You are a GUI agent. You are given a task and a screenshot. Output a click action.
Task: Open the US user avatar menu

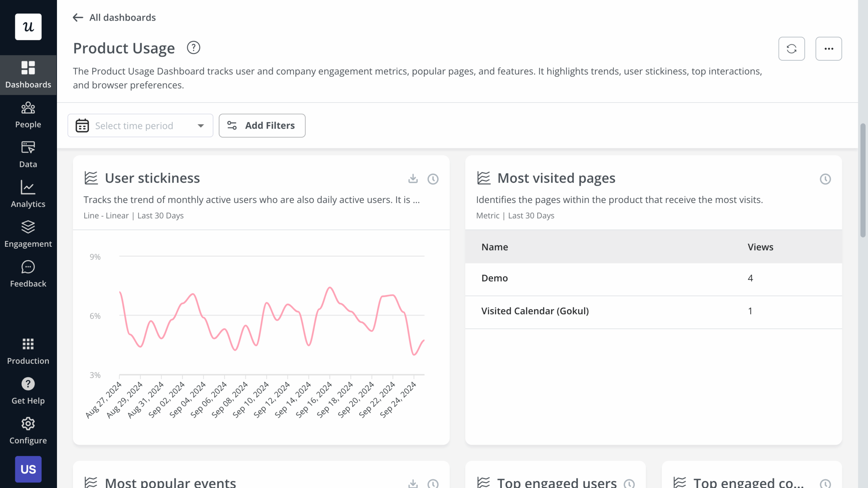[28, 469]
